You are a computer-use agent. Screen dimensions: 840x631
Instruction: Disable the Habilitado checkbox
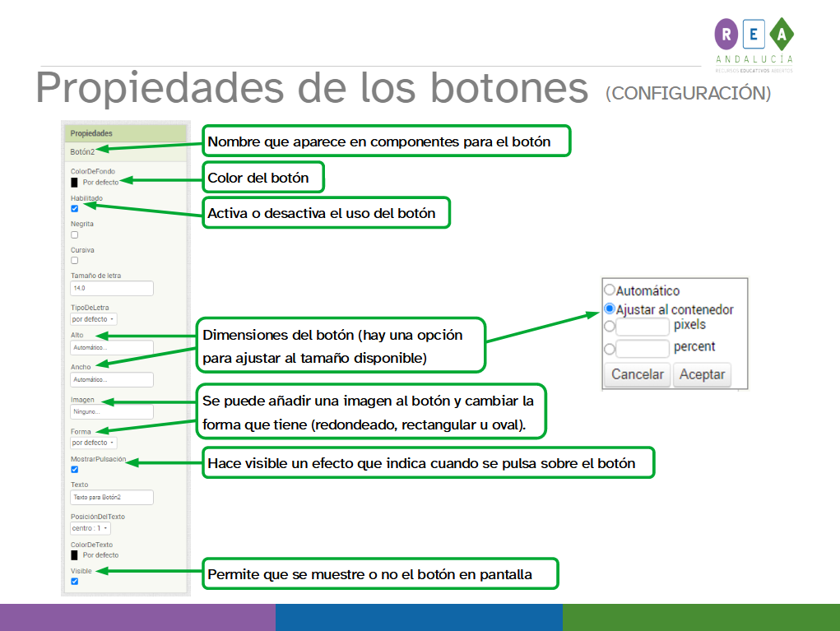(74, 208)
